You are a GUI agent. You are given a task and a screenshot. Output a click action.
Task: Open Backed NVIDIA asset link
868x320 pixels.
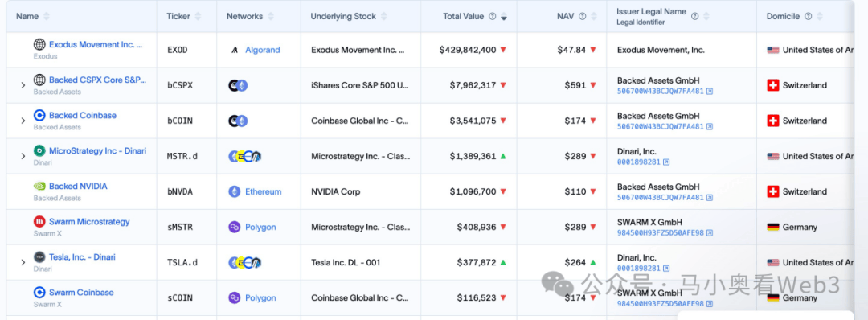(x=78, y=187)
